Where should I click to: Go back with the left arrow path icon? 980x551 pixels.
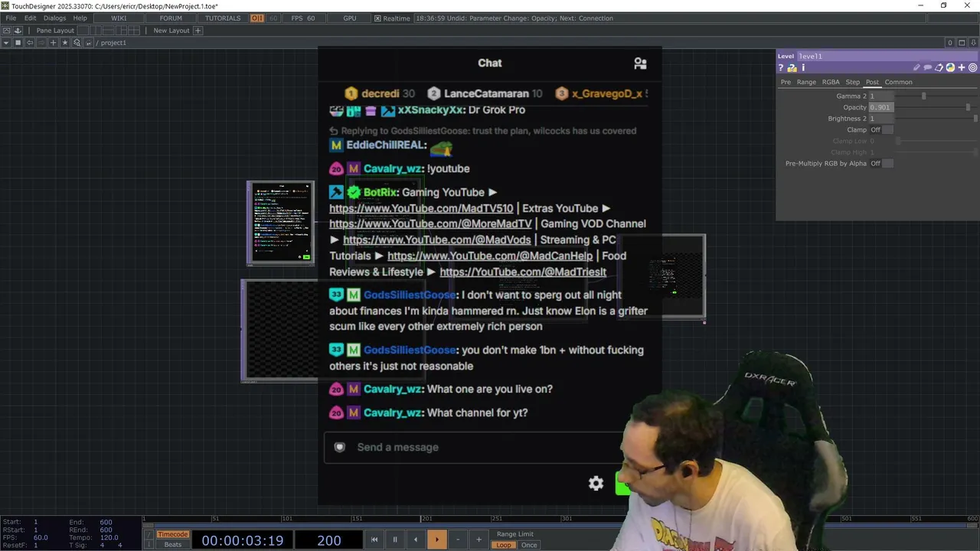30,43
